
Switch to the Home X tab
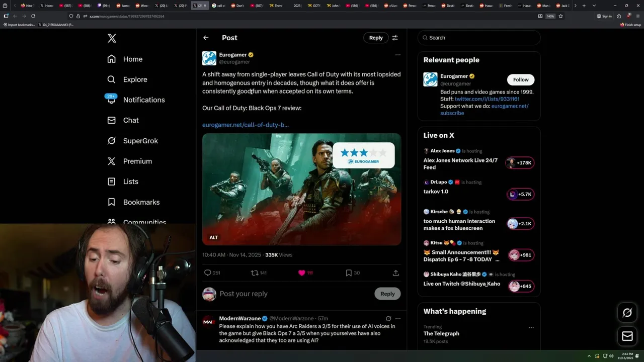47,6
